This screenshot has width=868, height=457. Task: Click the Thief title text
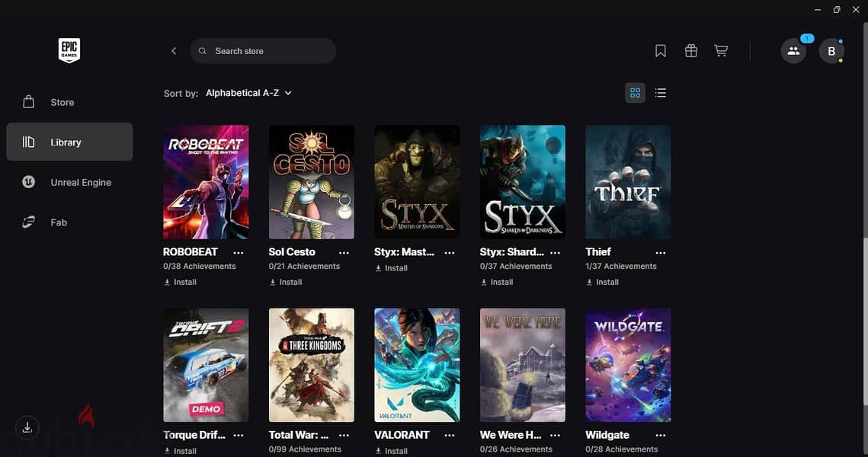[x=598, y=252]
